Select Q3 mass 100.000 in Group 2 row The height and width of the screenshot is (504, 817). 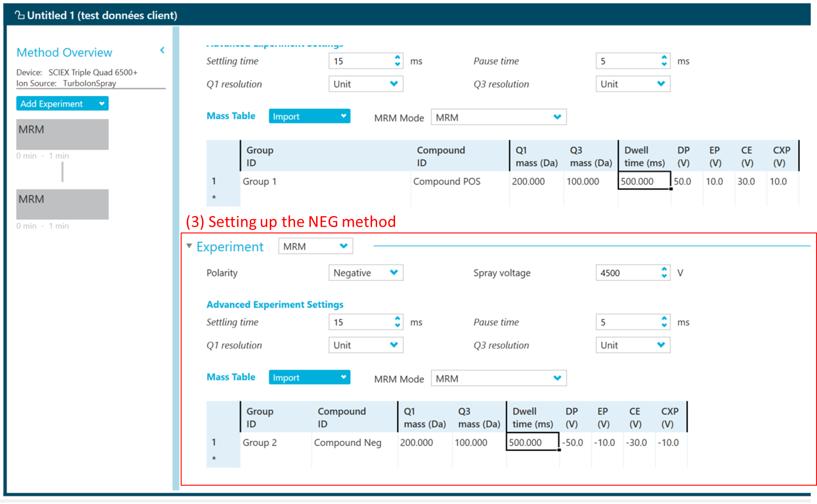[x=479, y=443]
